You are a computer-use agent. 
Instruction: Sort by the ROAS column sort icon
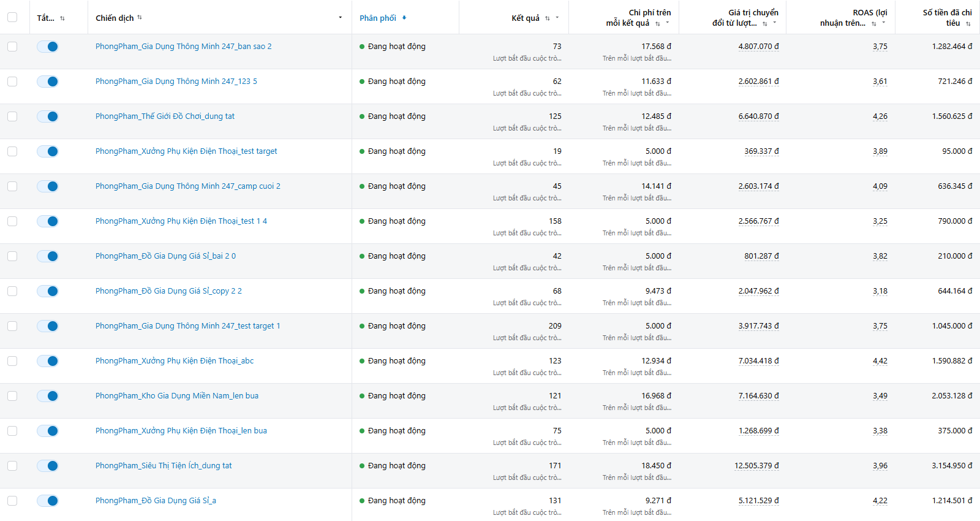pos(874,23)
